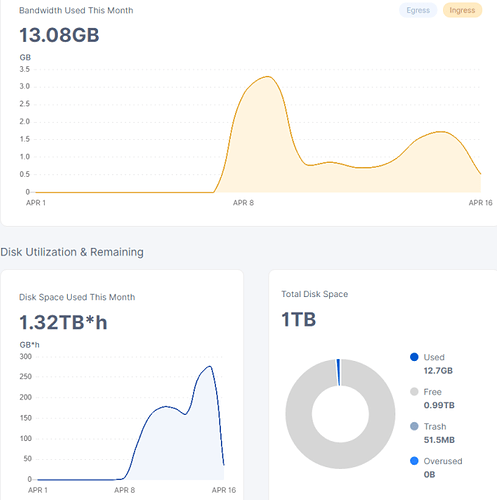
Task: Click the APR 8 label on bandwidth chart
Action: [x=243, y=203]
